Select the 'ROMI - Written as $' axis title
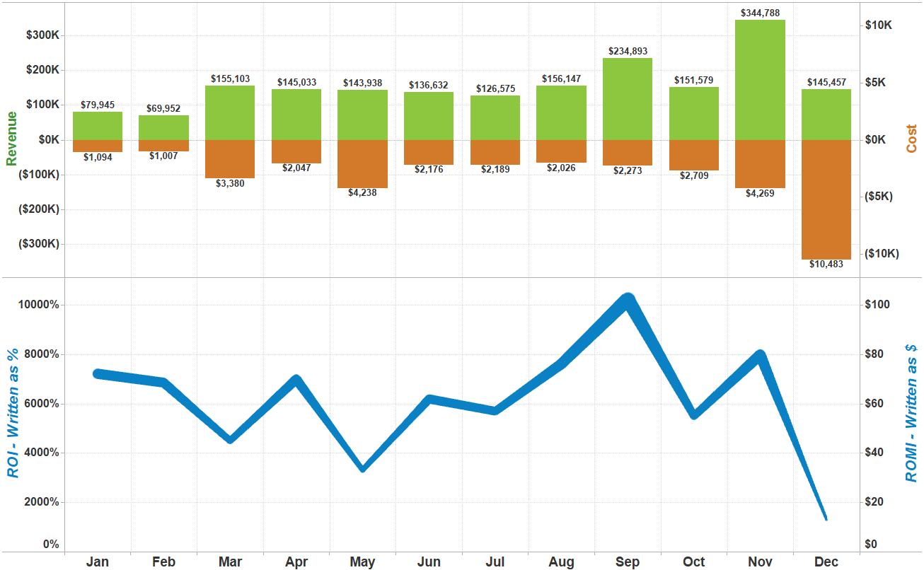 pos(911,413)
